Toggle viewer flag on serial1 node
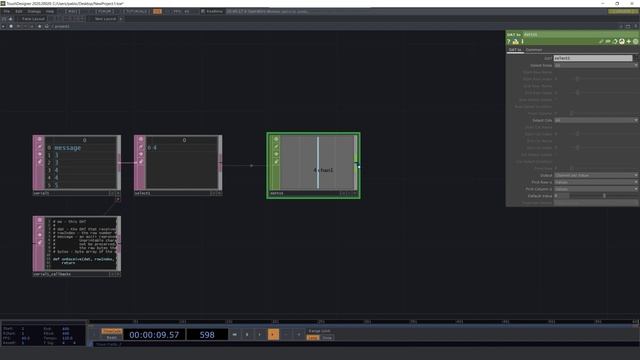This screenshot has width=640, height=360. tap(40, 139)
